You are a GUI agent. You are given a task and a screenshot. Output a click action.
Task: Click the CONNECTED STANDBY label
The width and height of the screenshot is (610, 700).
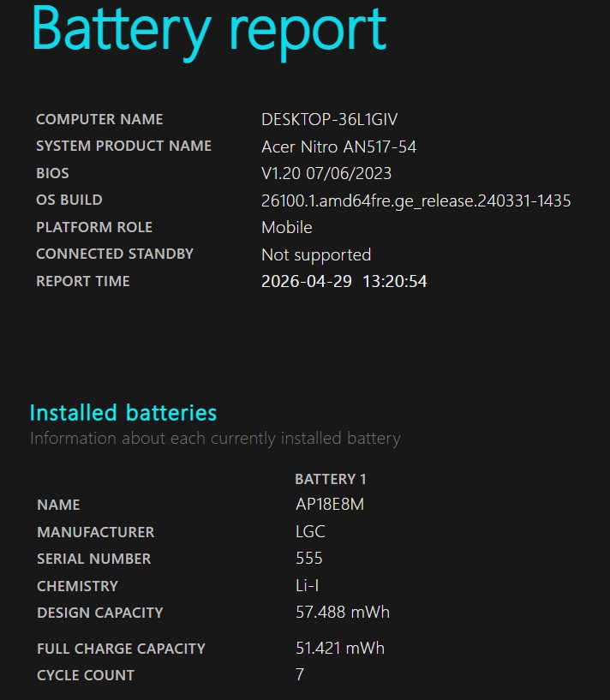[x=115, y=254]
